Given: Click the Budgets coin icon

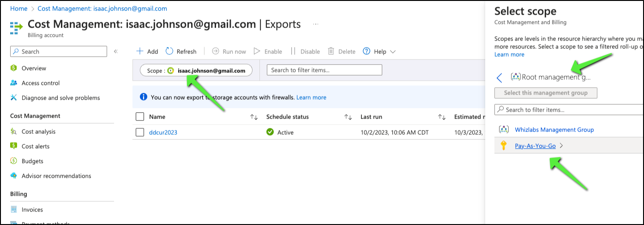Looking at the screenshot, I should pos(13,161).
